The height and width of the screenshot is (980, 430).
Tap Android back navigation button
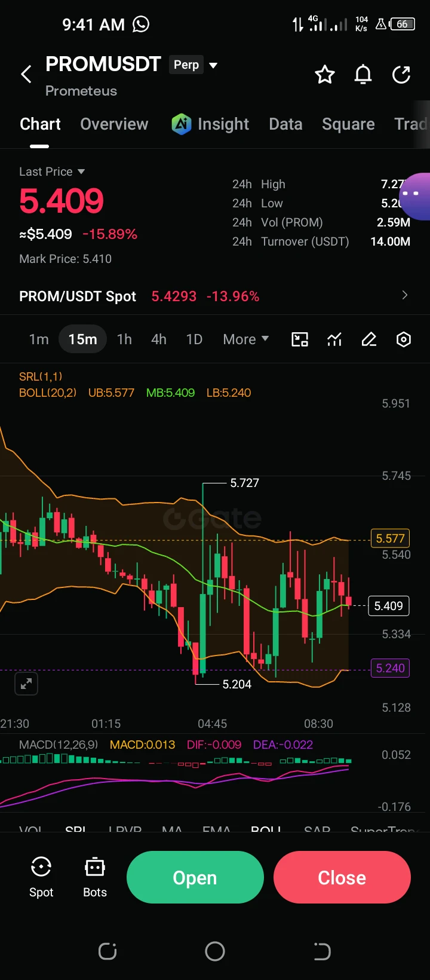point(322,951)
